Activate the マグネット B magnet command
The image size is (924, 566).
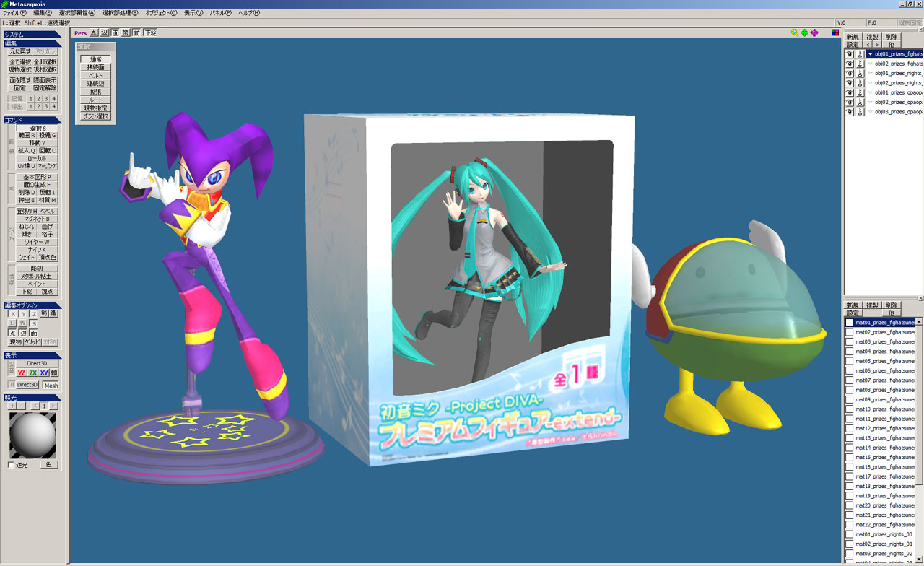coord(38,219)
